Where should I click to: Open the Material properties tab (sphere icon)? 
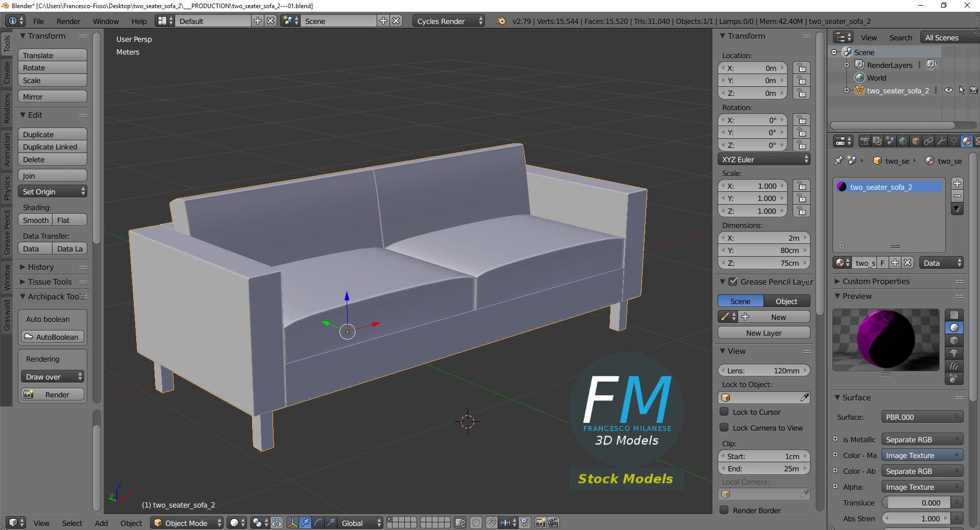[966, 141]
